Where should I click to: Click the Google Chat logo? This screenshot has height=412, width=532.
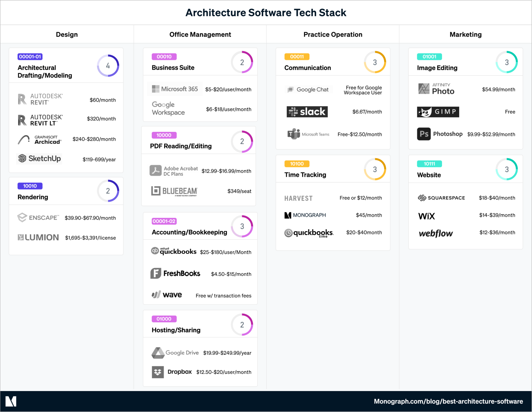coord(308,89)
